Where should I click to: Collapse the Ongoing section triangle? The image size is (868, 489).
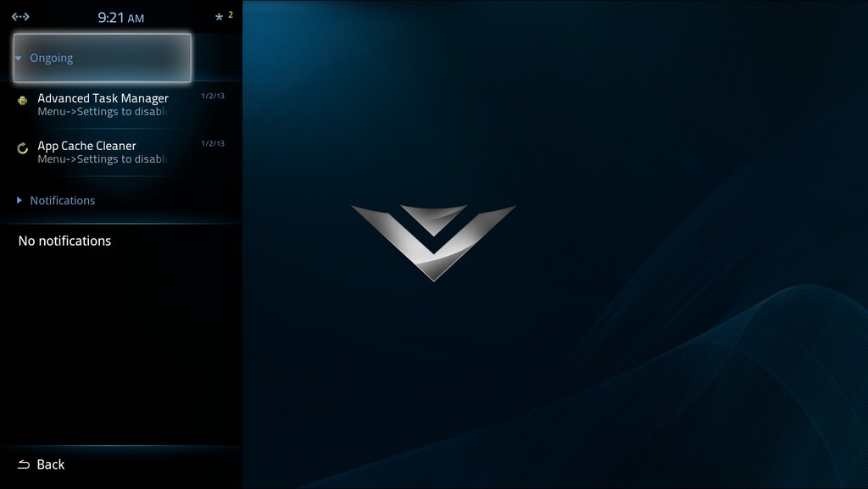19,58
